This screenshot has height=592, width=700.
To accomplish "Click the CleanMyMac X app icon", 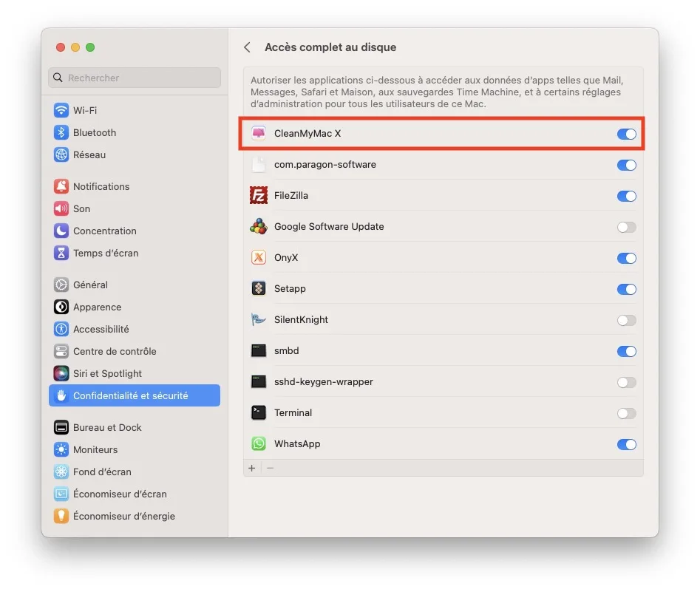I will click(x=258, y=134).
